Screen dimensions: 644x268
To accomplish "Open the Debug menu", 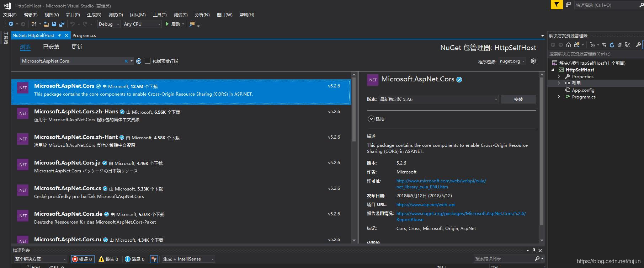I will click(116, 15).
